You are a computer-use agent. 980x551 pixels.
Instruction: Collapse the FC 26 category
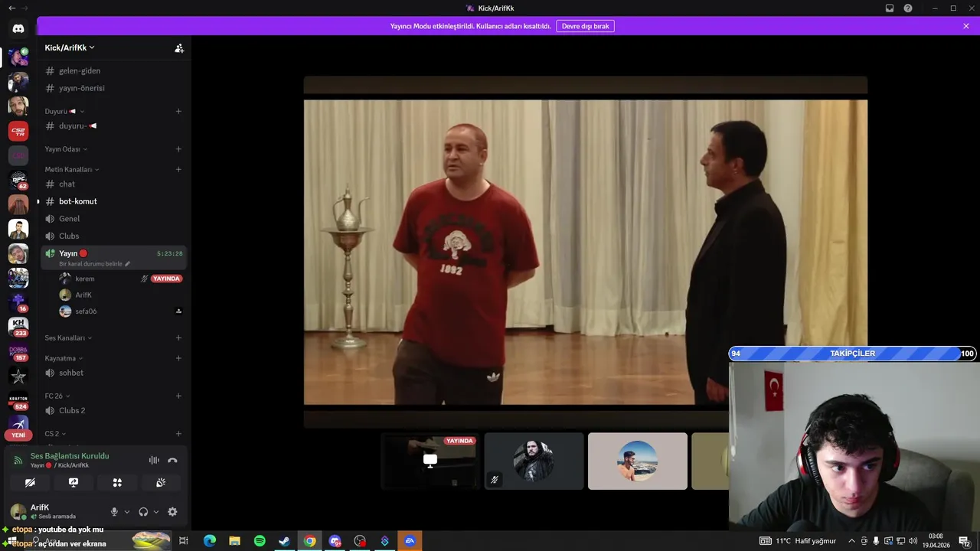57,396
